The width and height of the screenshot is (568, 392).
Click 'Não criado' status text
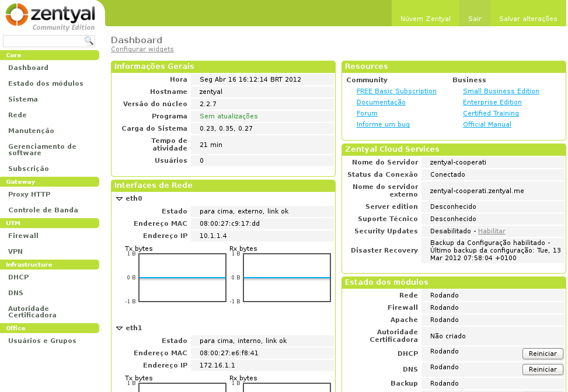[448, 336]
